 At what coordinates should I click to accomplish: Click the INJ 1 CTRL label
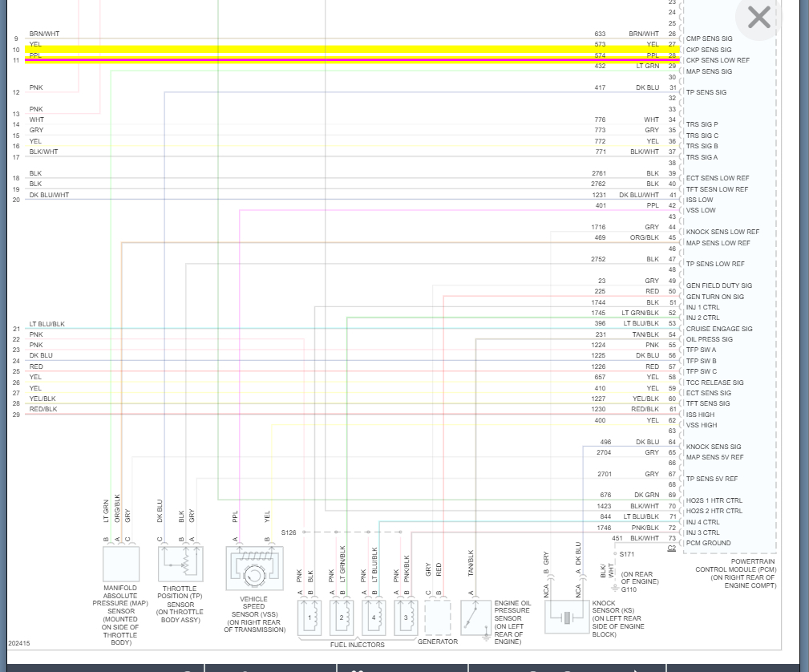tap(702, 307)
